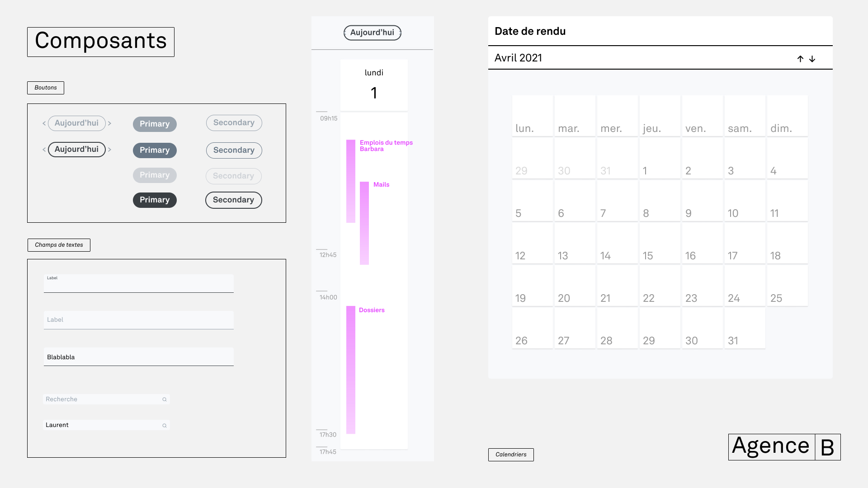Image resolution: width=868 pixels, height=488 pixels.
Task: Click the pink Mails event bar
Action: coord(364,223)
